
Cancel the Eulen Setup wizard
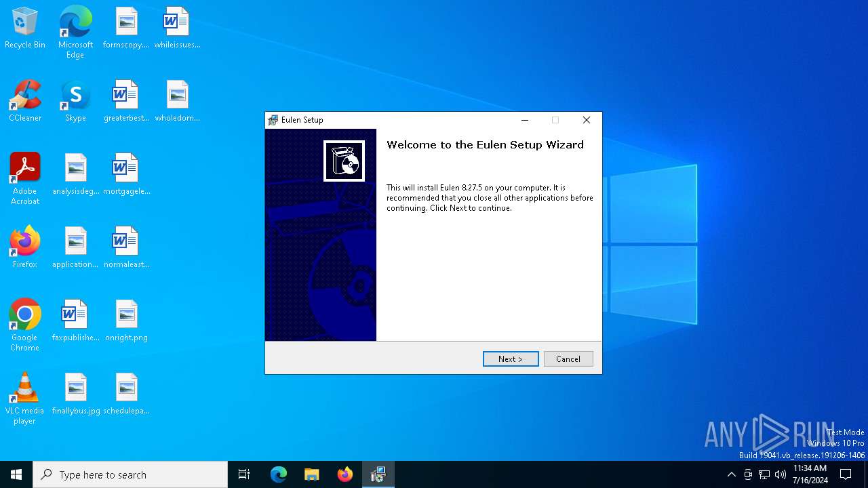pos(568,359)
